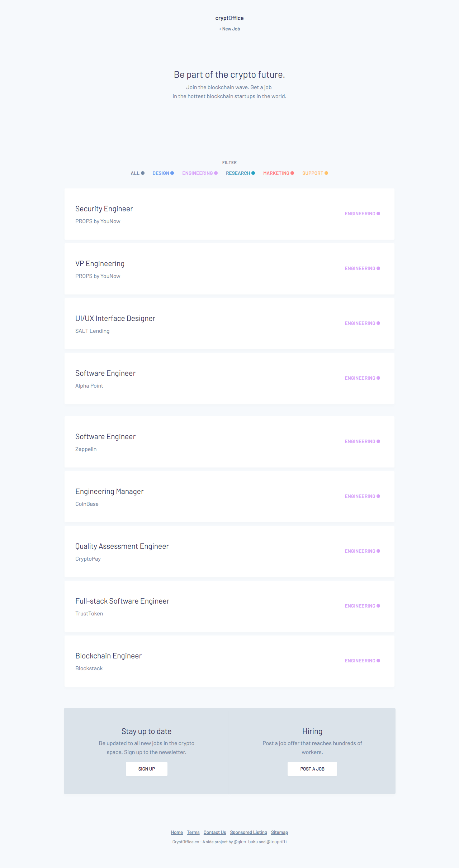
Task: Click the cryptOffice logo at the top
Action: point(229,18)
